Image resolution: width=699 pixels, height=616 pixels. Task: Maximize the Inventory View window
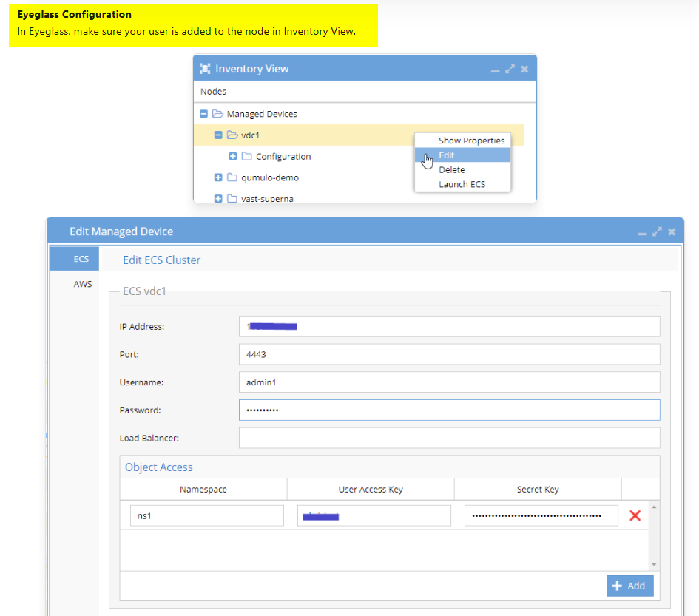[x=510, y=69]
